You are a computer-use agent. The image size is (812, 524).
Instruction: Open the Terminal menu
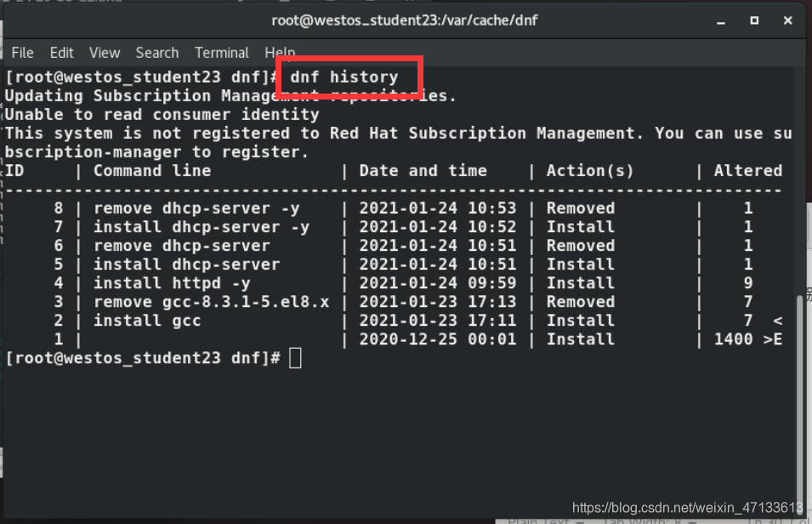tap(222, 53)
